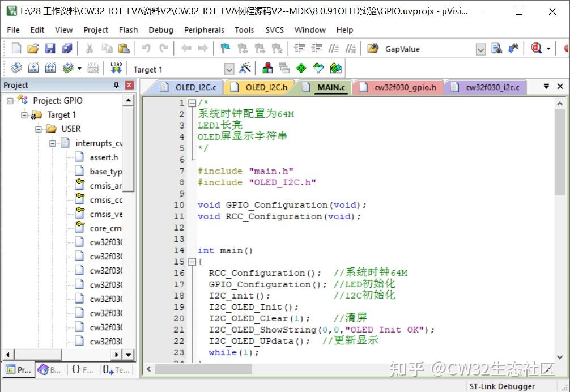Image resolution: width=570 pixels, height=392 pixels.
Task: Open the Peripherals menu
Action: (x=204, y=30)
